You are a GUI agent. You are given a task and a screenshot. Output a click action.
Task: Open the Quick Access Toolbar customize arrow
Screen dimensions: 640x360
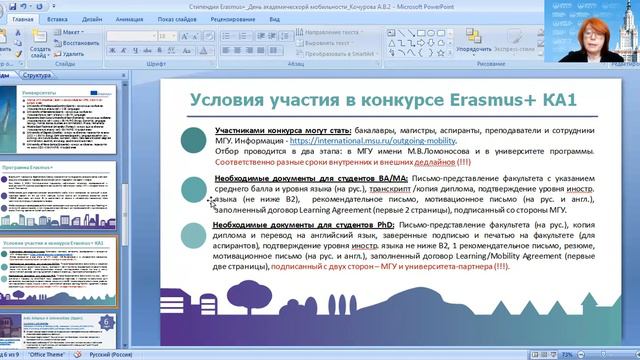click(x=53, y=7)
